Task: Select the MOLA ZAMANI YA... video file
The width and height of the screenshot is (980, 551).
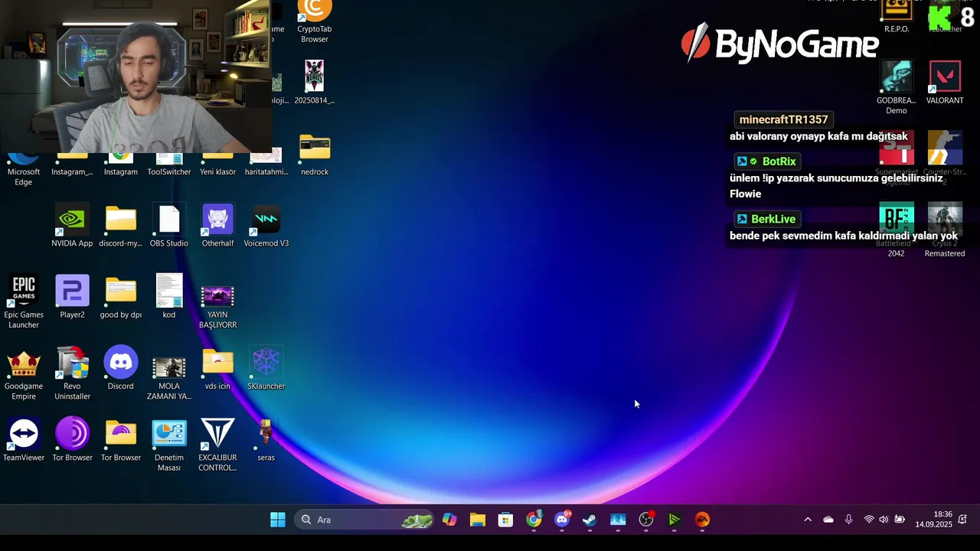Action: (x=169, y=379)
